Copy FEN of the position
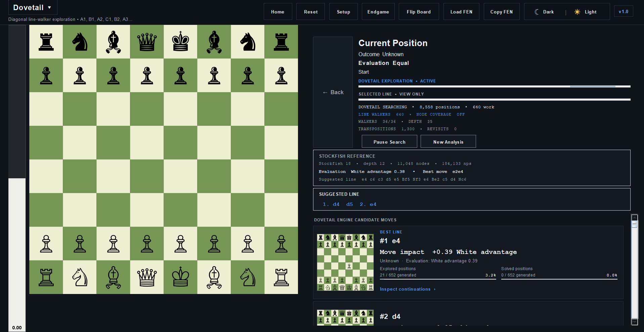Screen dimensions: 644x332 click(x=502, y=12)
